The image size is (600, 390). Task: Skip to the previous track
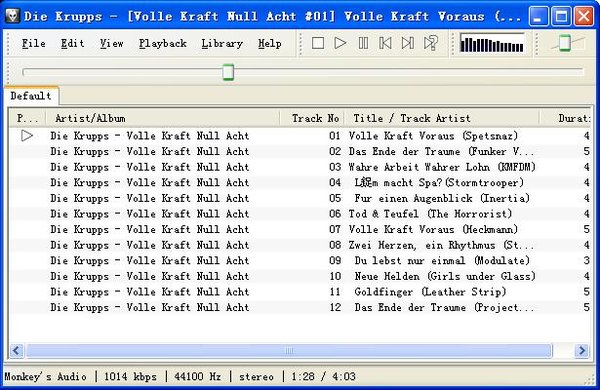385,43
